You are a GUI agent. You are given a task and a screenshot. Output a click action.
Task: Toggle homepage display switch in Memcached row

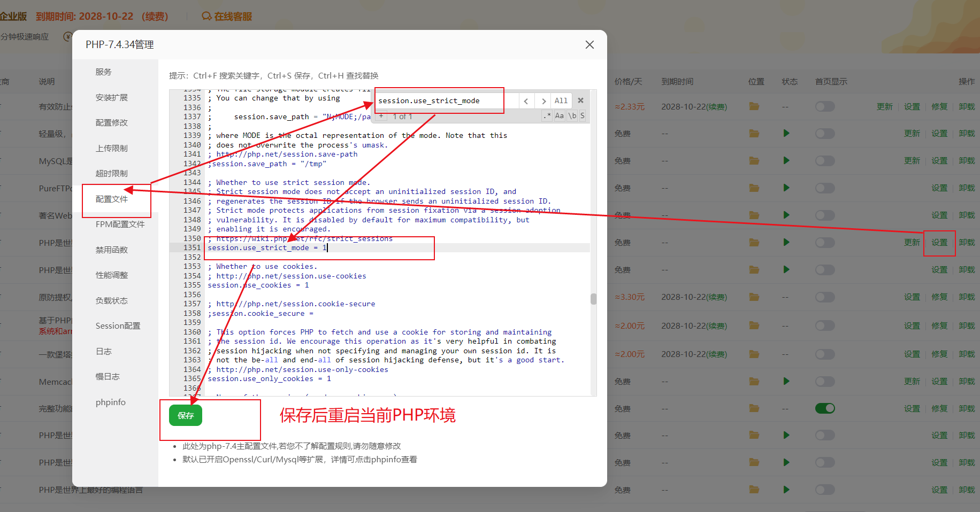click(825, 381)
